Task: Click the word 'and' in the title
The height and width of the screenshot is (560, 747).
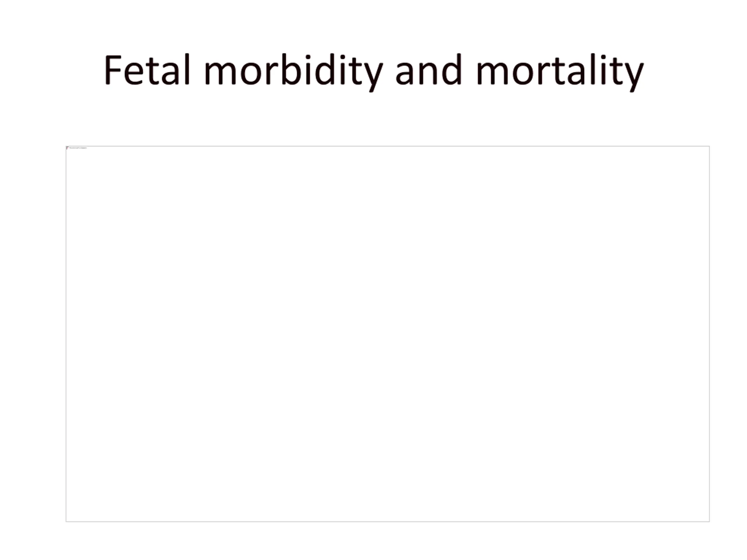Action: pos(428,69)
